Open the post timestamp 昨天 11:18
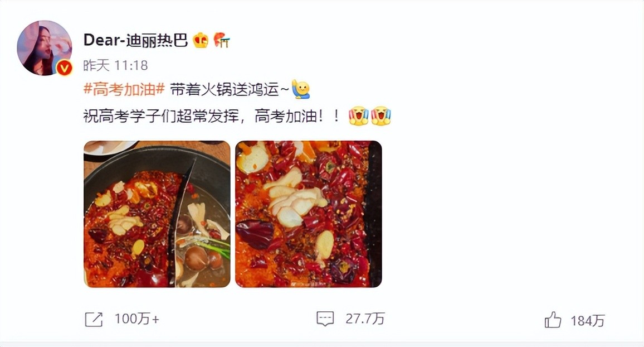The width and height of the screenshot is (644, 347). click(115, 65)
